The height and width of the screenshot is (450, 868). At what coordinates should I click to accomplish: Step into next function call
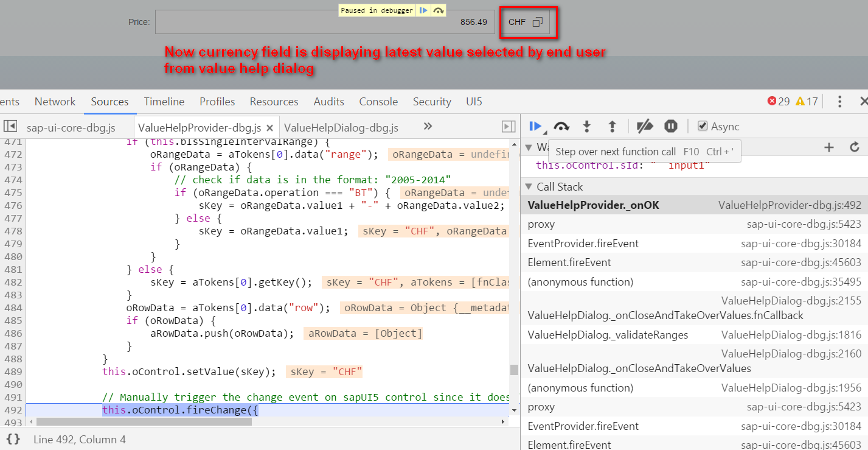[x=587, y=126]
